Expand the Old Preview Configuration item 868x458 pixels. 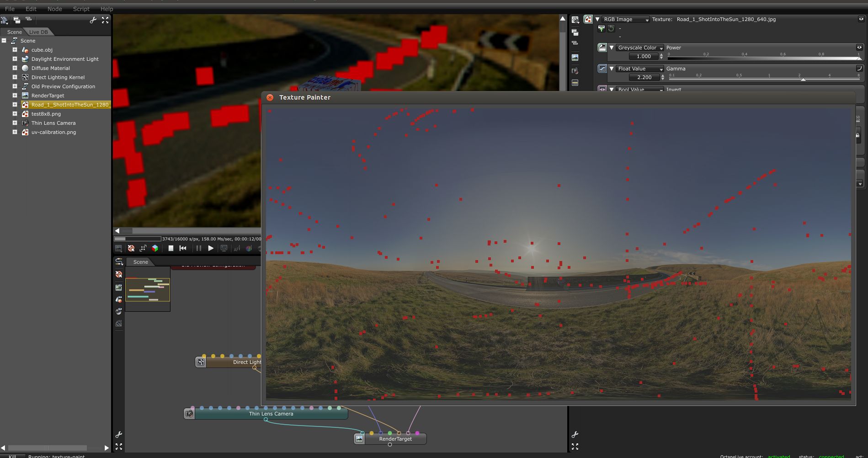(x=15, y=86)
